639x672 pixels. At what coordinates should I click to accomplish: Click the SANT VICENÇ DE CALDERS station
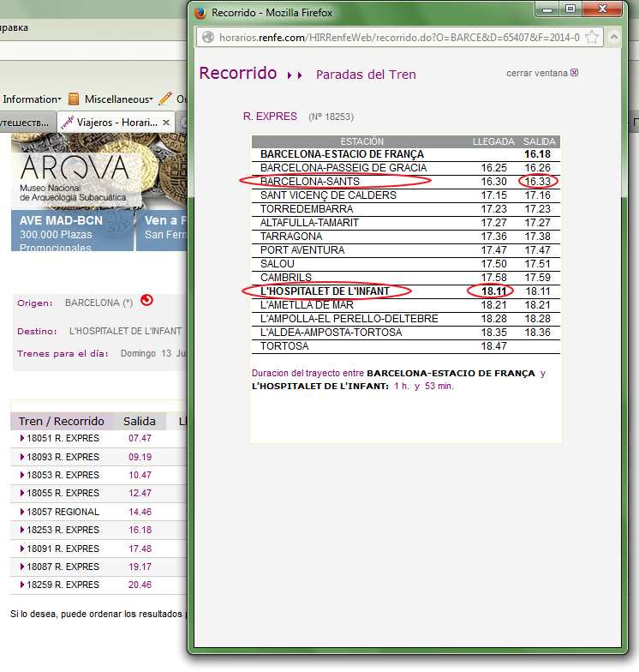pyautogui.click(x=328, y=195)
